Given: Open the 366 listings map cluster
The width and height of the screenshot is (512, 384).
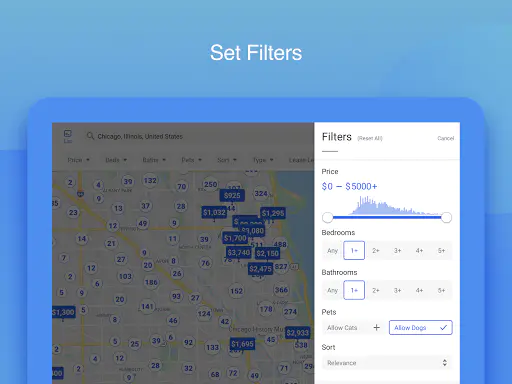Looking at the screenshot, I should point(281,290).
